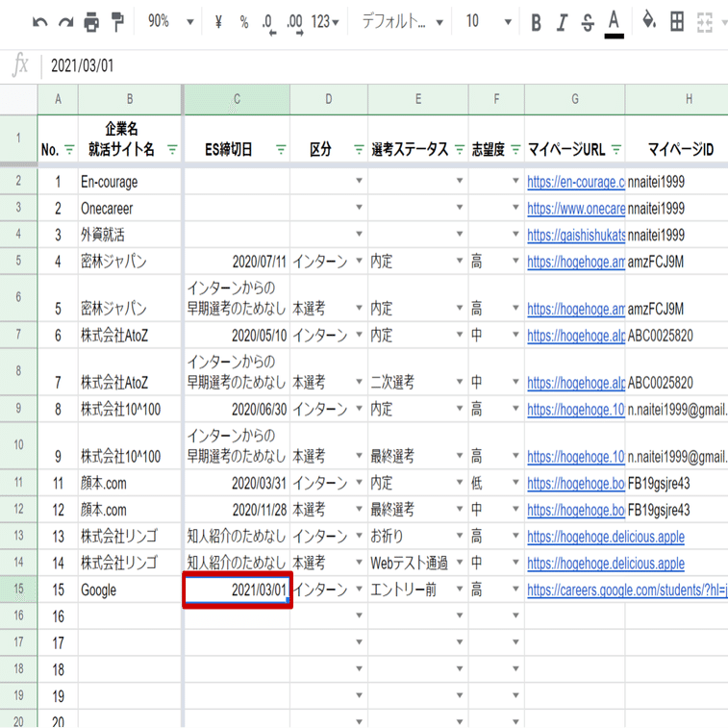Select column C header
728x728 pixels.
click(237, 99)
